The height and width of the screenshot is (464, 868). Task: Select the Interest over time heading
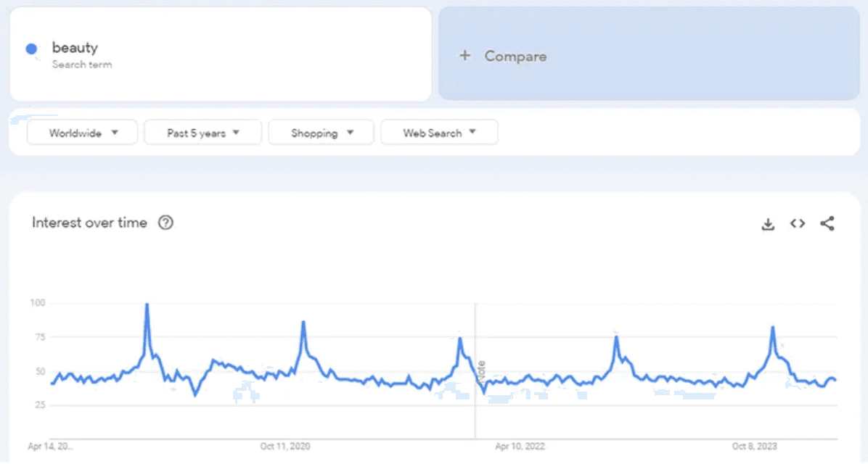point(89,223)
